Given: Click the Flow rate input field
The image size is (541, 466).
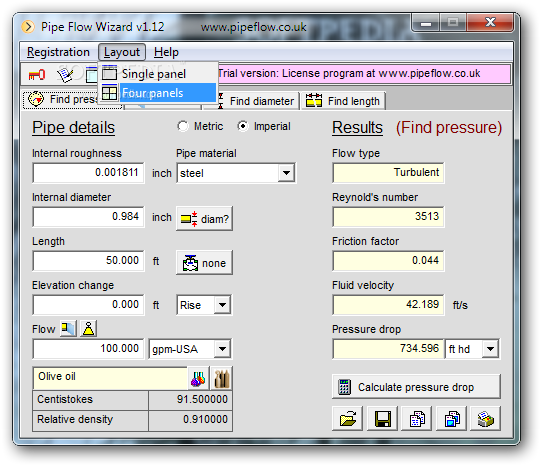Looking at the screenshot, I should pos(88,348).
